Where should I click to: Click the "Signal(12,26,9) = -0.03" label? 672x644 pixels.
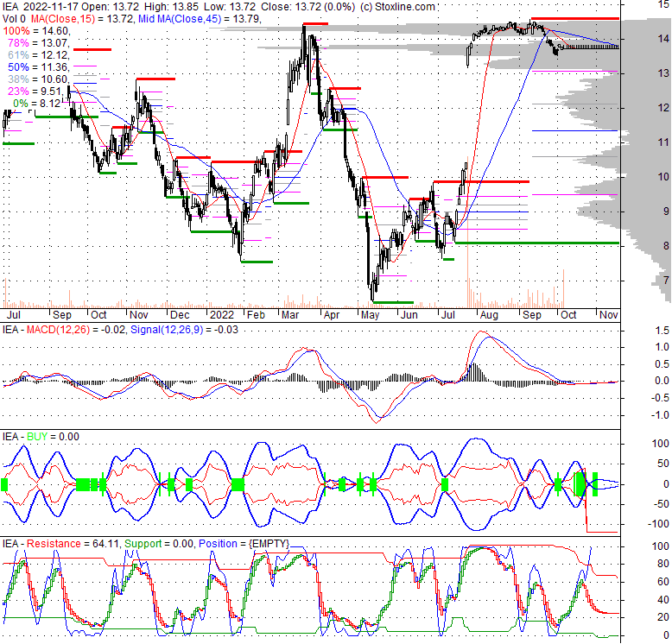click(184, 330)
